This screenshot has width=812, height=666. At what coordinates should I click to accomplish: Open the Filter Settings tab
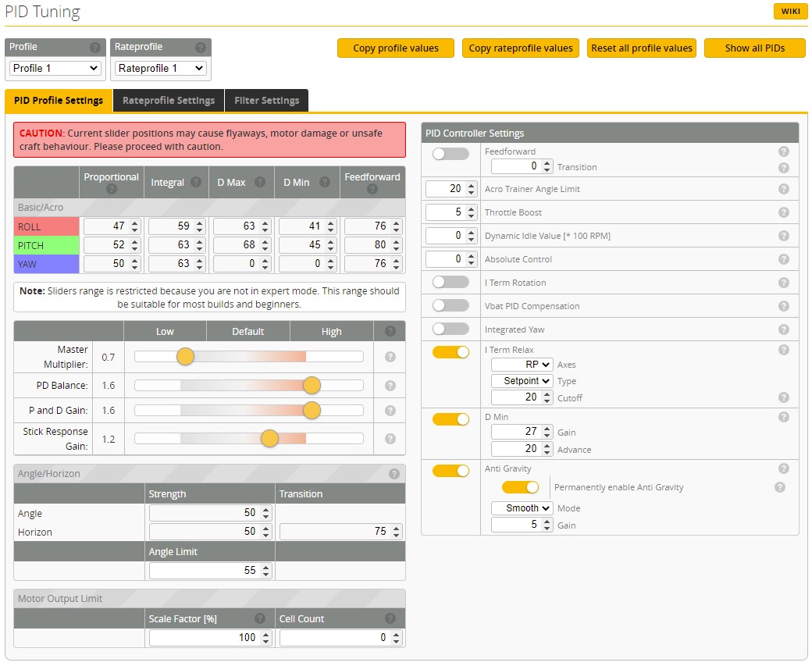point(266,101)
